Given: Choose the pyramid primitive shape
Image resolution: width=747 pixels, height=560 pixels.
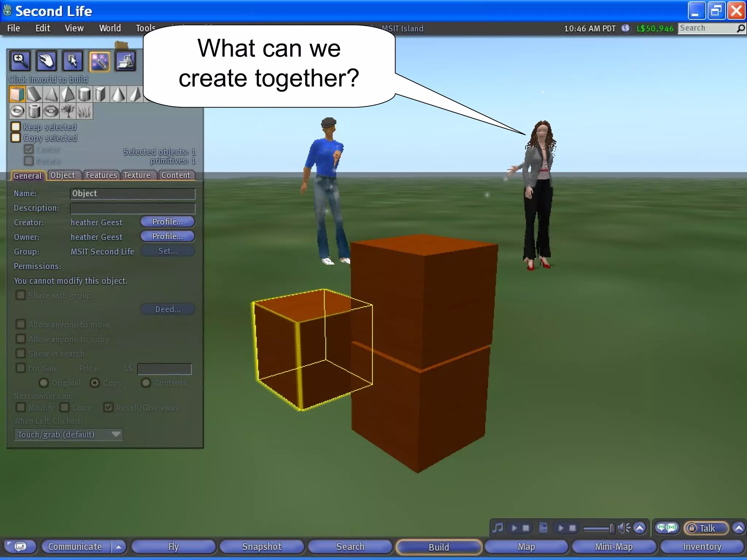Looking at the screenshot, I should [x=51, y=94].
